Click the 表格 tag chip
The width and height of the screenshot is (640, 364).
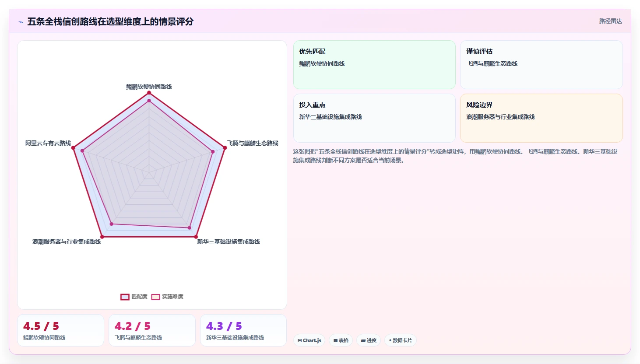(x=341, y=340)
